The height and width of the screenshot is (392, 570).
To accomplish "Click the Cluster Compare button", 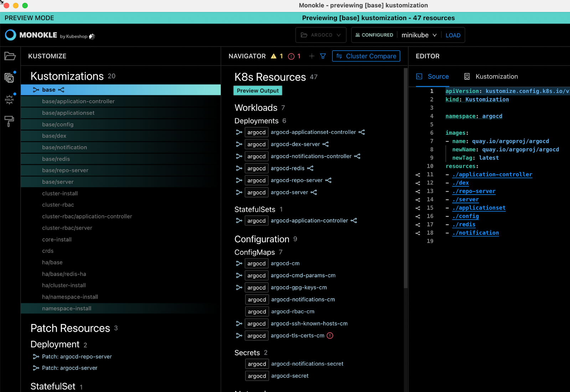I will coord(366,56).
